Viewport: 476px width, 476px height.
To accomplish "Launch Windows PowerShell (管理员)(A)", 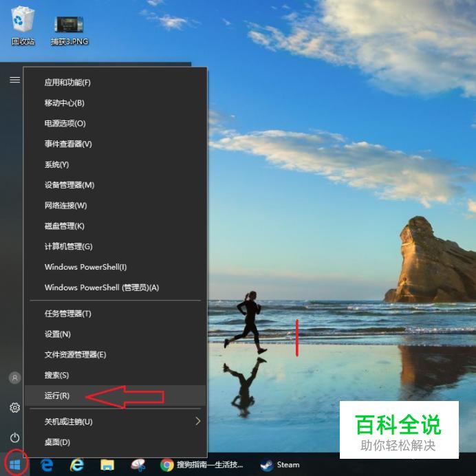I will [116, 288].
